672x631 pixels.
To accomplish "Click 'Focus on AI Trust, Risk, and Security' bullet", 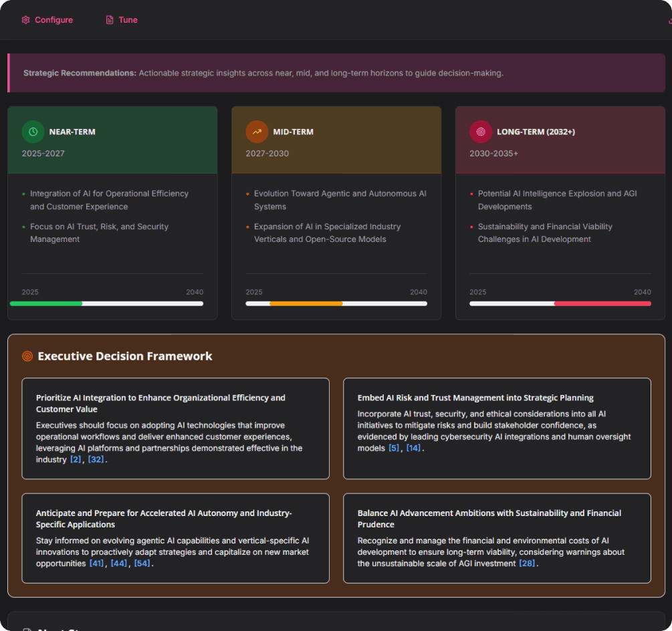I will click(x=99, y=233).
